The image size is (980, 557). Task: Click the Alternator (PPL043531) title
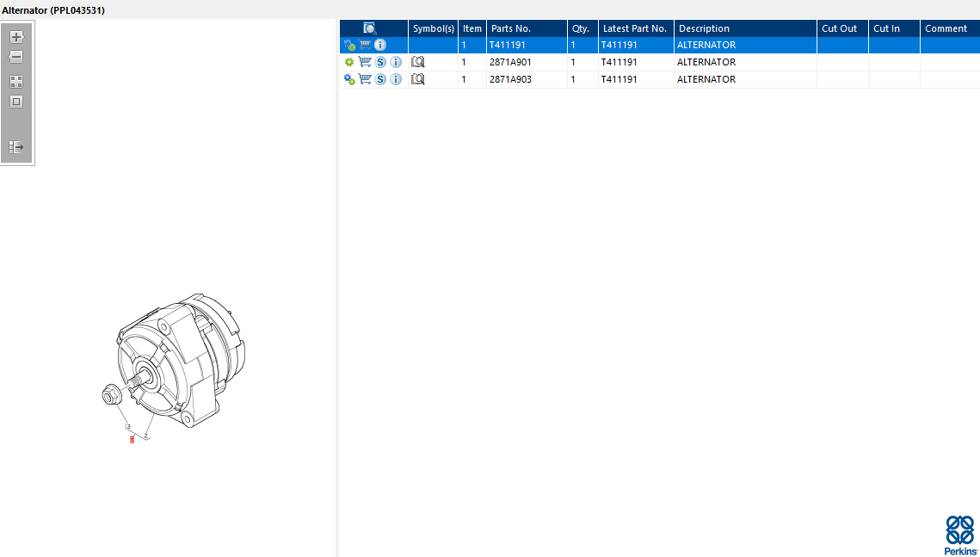click(x=53, y=10)
